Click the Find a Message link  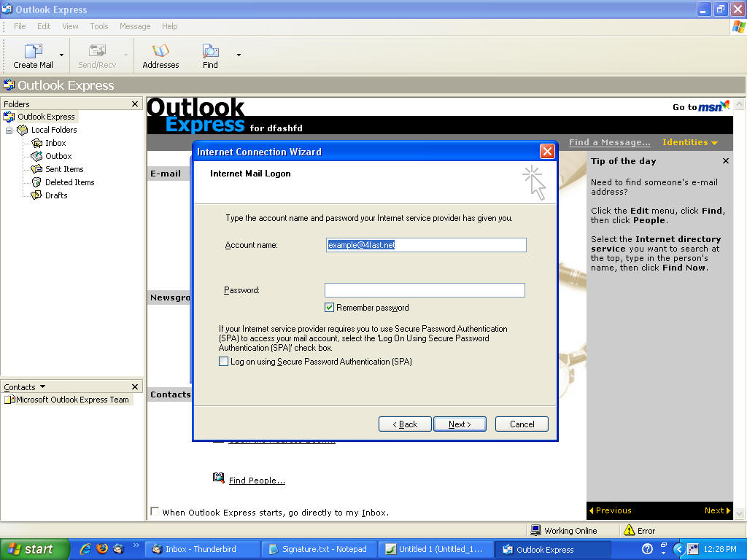coord(609,142)
